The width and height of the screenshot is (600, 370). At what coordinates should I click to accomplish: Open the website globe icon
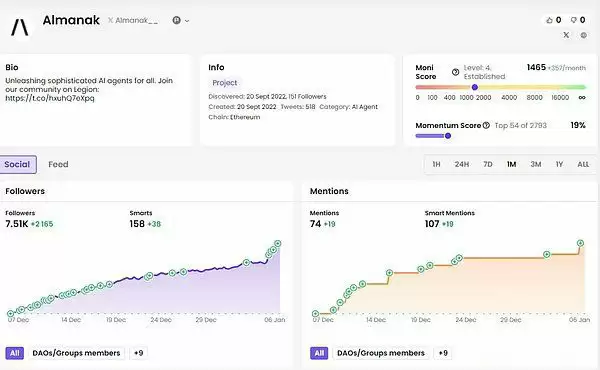tap(584, 35)
